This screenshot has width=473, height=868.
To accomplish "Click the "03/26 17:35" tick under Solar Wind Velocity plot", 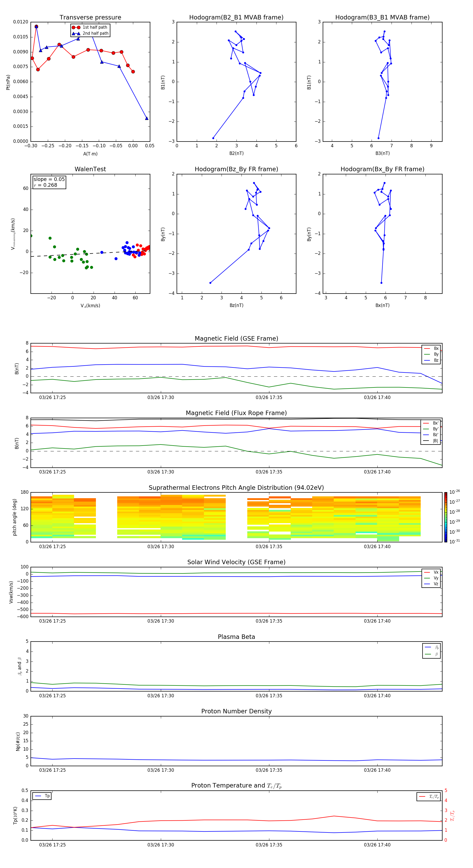I will pos(269,621).
